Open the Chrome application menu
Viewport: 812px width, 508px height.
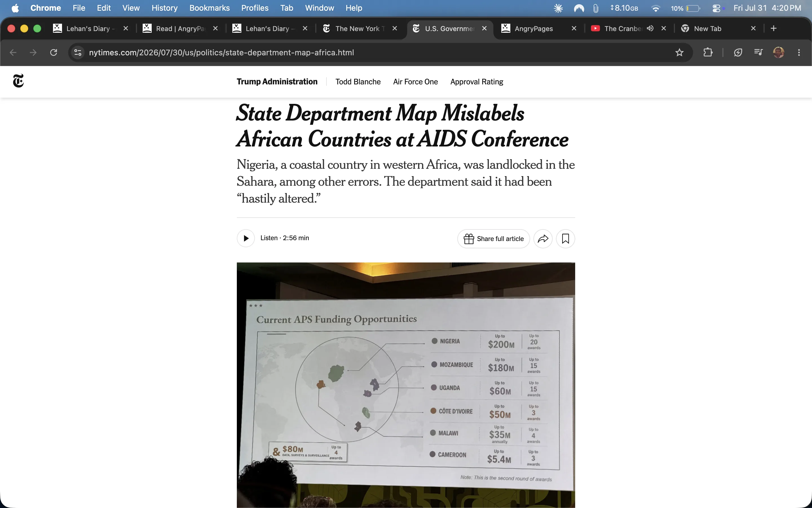tap(46, 8)
